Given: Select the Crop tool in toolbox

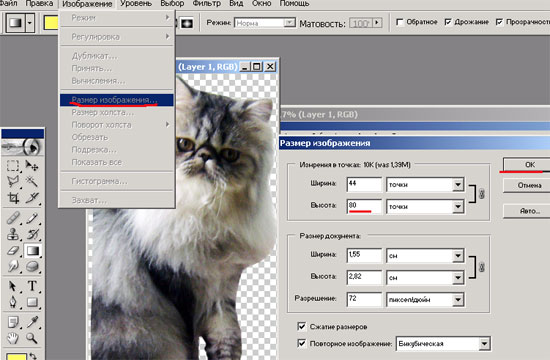Looking at the screenshot, I should click(13, 198).
